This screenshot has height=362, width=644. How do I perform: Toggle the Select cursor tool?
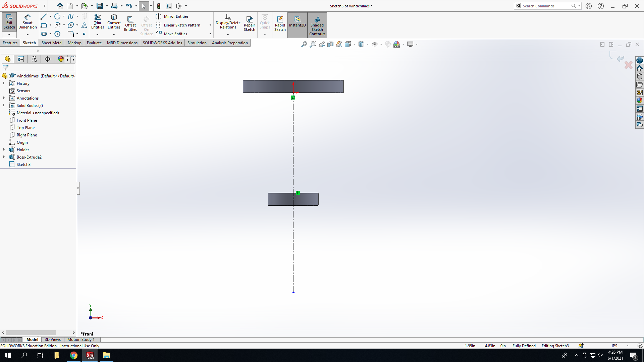coord(144,6)
